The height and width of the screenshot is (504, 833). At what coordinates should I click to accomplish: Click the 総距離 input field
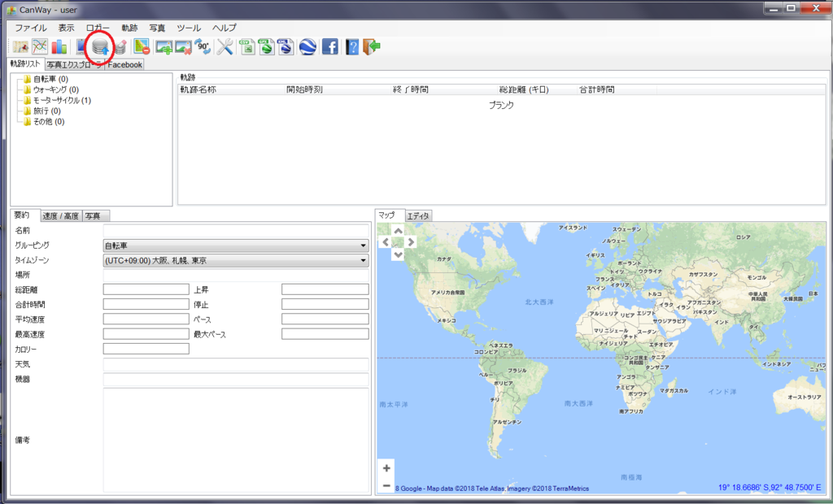pos(146,289)
